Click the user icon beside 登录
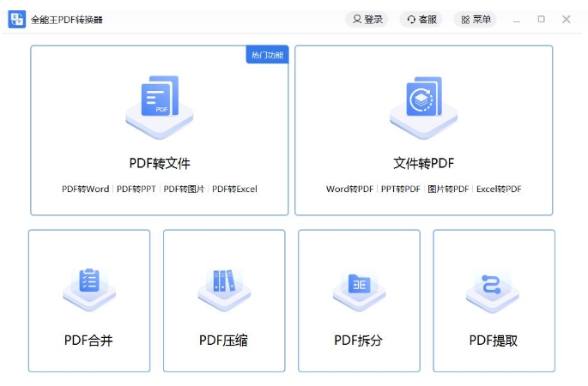The image size is (588, 386). (357, 19)
